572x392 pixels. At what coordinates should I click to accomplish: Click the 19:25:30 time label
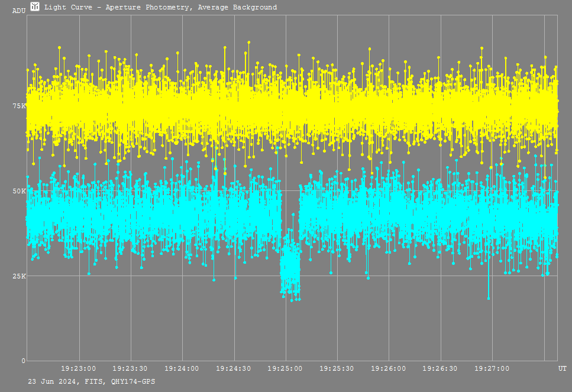coord(337,369)
